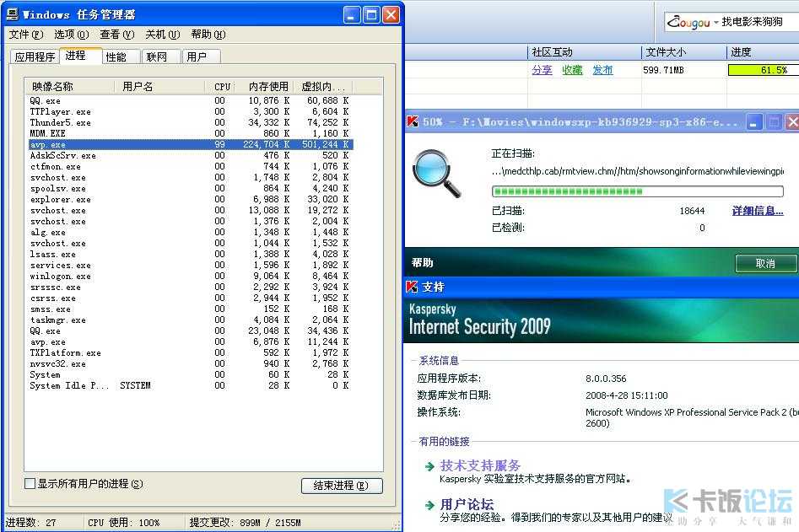Click the CPU 使用: 100% status bar entry
This screenshot has height=532, width=799.
click(124, 523)
